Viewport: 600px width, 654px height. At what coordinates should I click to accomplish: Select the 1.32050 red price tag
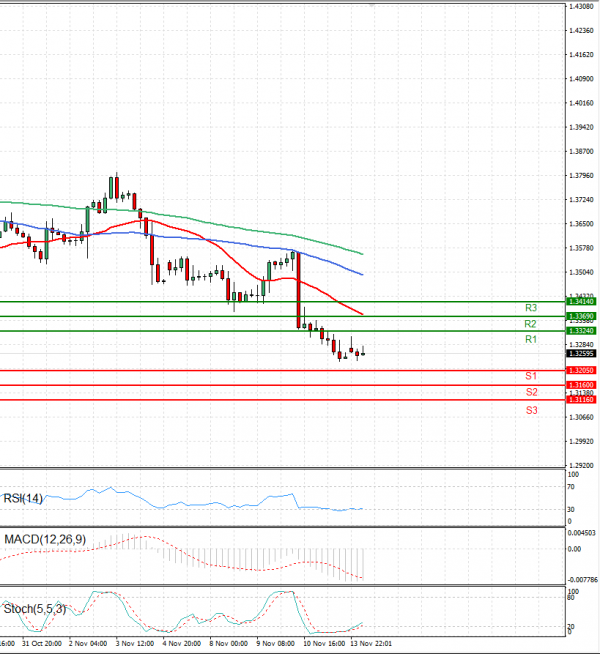[x=581, y=370]
